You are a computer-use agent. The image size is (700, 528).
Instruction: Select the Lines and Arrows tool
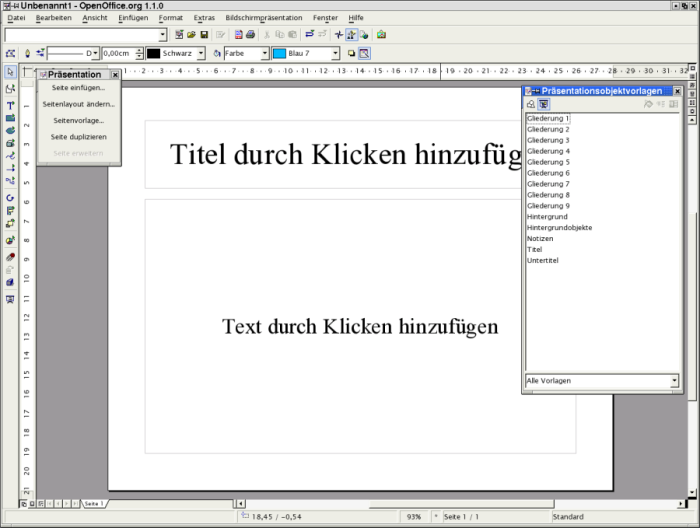(10, 168)
